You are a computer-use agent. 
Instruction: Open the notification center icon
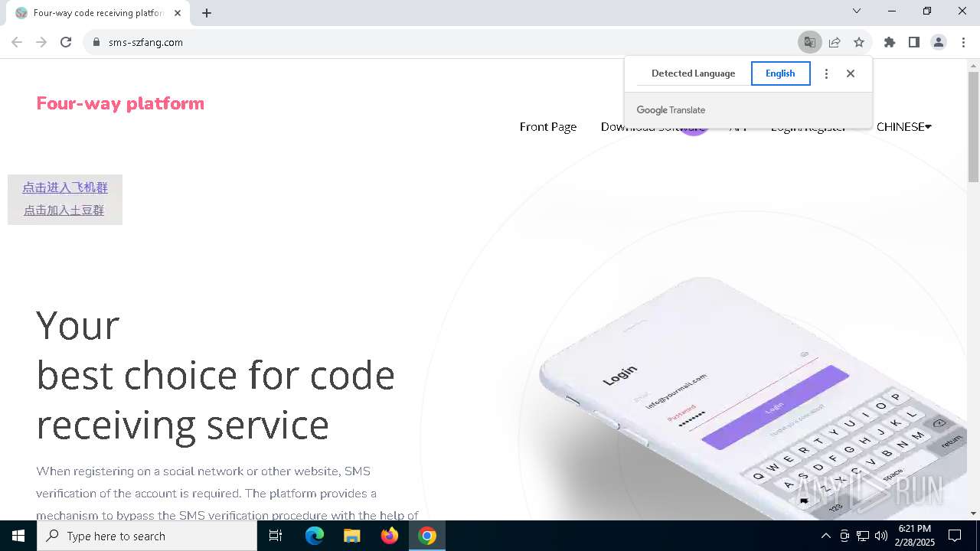pos(955,536)
